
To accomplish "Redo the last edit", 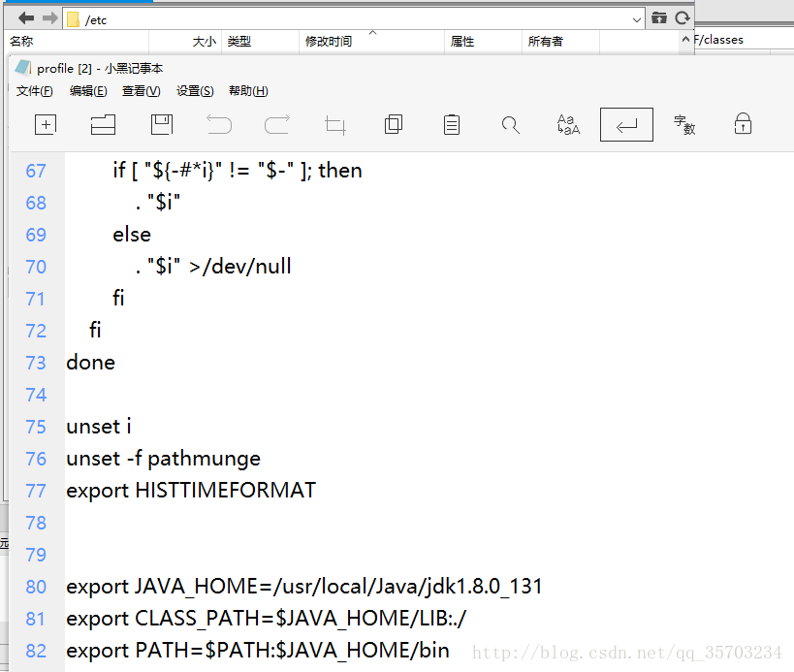I will click(276, 124).
